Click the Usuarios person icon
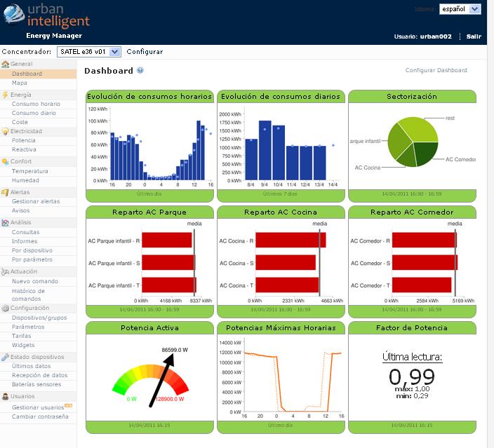 click(x=6, y=397)
